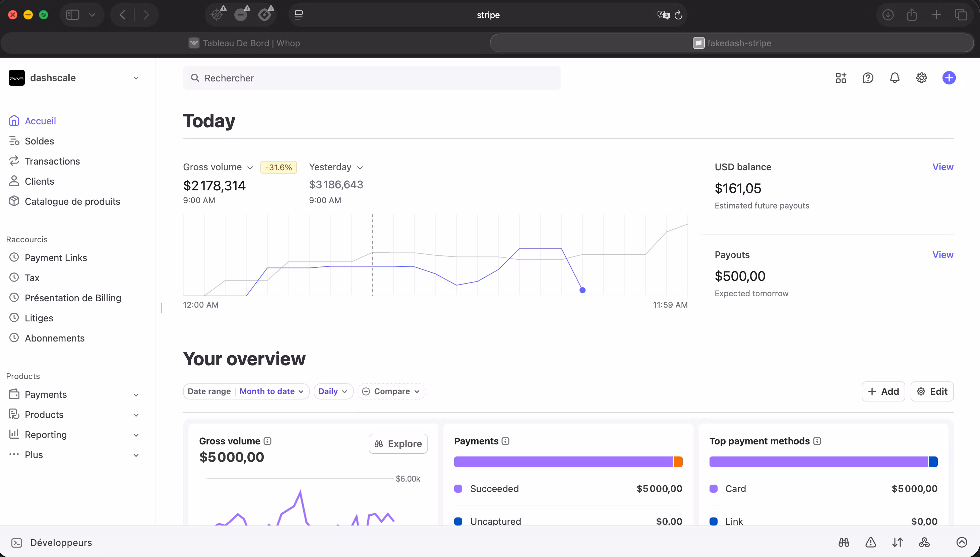Click the warning triangle icon in bottom bar
980x557 pixels.
[x=871, y=542]
